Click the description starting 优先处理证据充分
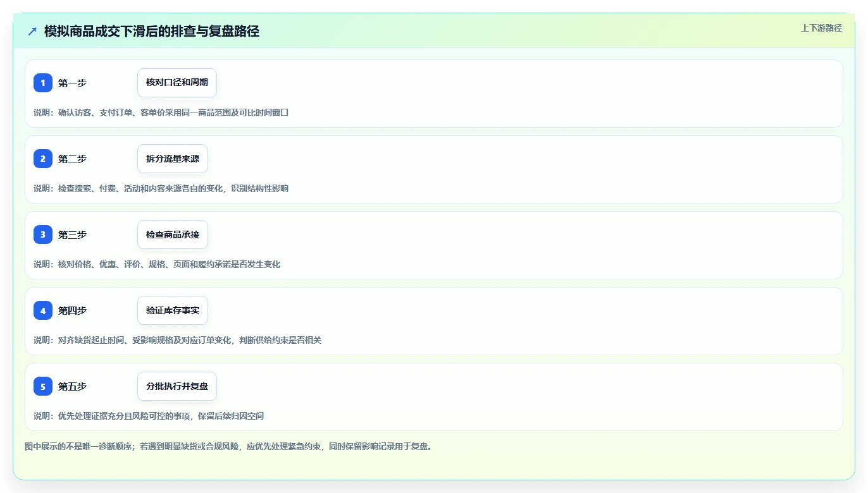 coord(149,416)
